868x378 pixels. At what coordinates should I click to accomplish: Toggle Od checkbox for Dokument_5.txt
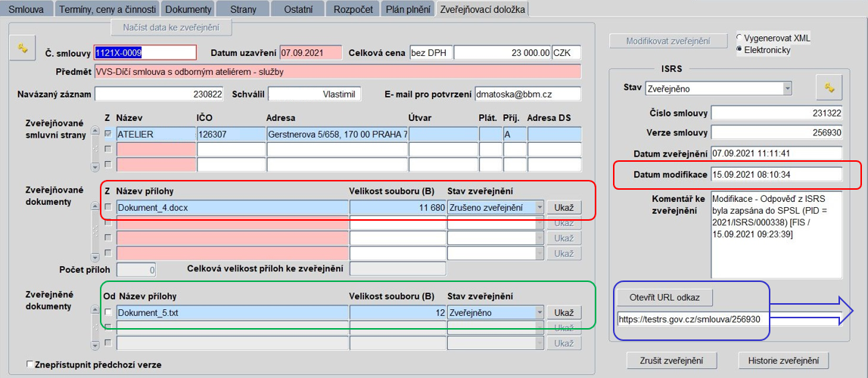[x=108, y=312]
